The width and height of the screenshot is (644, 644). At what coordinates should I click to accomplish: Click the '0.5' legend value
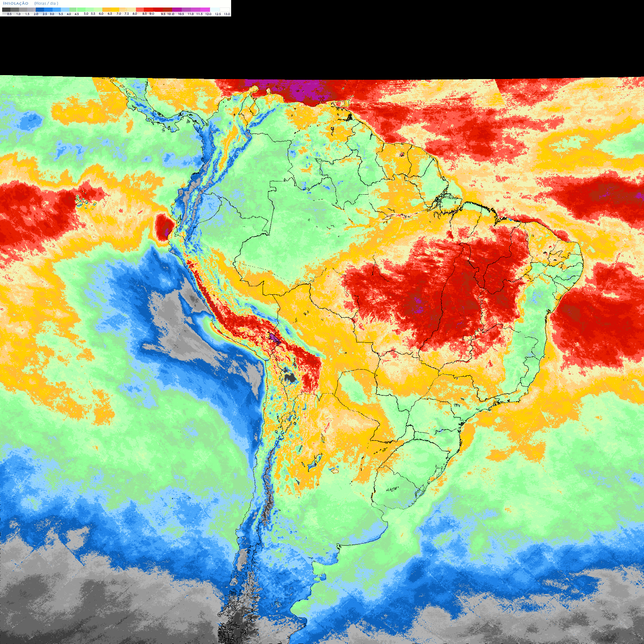[x=9, y=14]
